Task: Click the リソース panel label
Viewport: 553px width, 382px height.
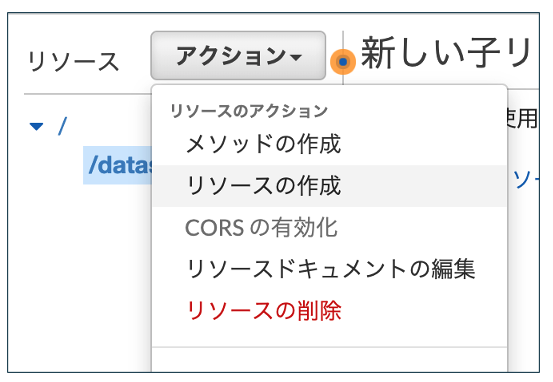Action: click(x=73, y=61)
